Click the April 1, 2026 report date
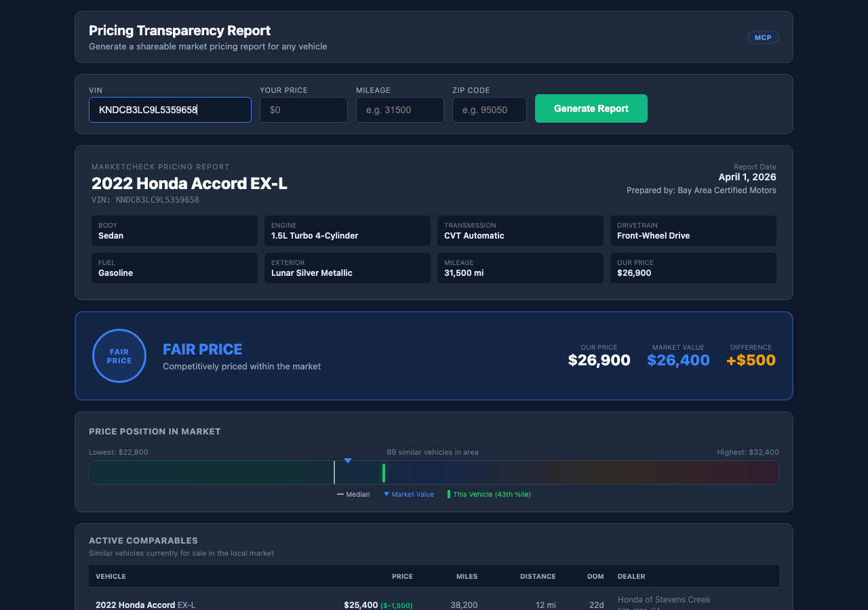 coord(747,178)
